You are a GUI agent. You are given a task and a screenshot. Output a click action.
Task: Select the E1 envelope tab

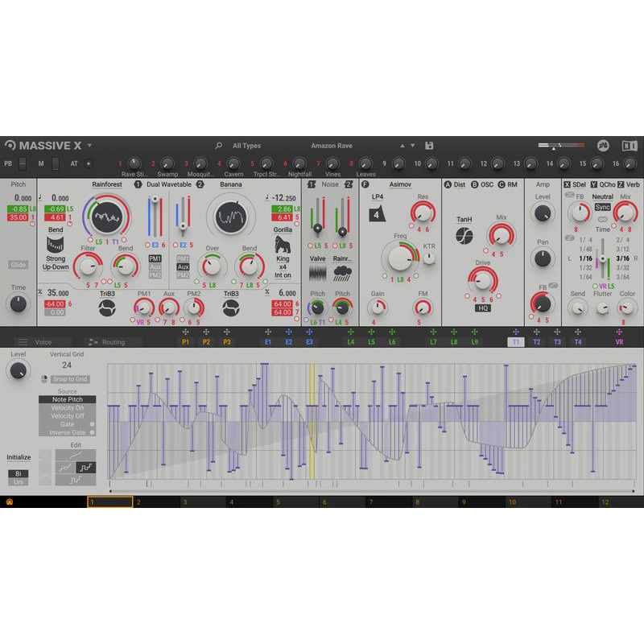268,342
